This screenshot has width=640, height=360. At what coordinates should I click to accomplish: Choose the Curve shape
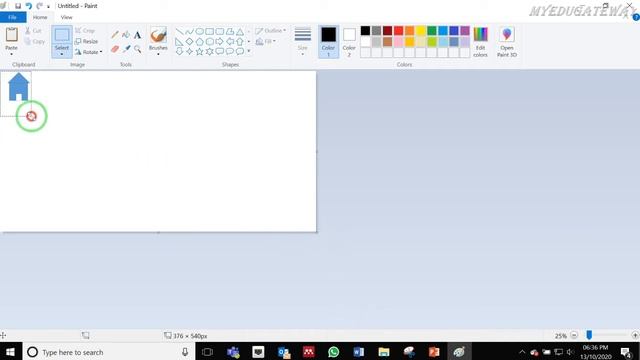pyautogui.click(x=189, y=31)
